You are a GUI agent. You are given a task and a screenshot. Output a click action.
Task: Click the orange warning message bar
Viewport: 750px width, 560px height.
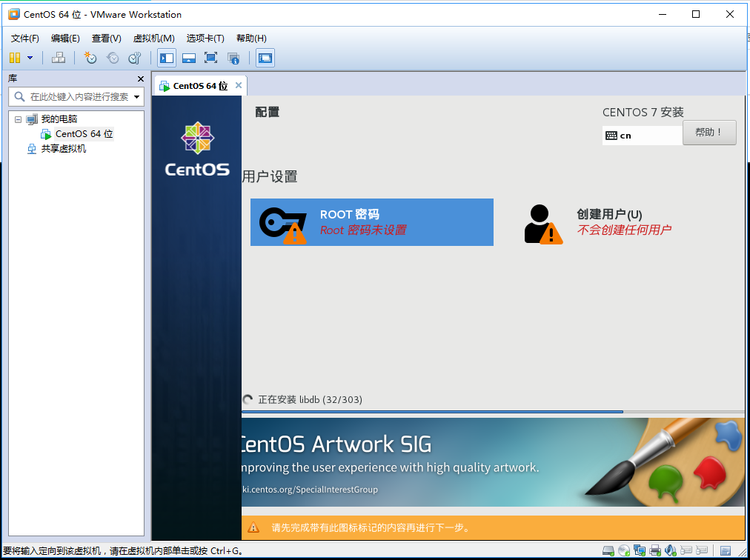click(x=493, y=527)
